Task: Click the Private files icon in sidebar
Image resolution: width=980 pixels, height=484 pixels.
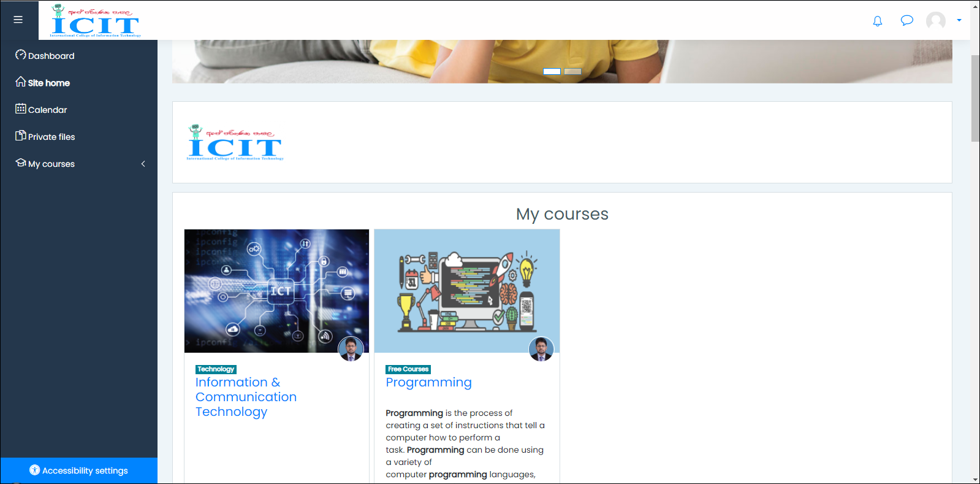Action: [x=21, y=136]
